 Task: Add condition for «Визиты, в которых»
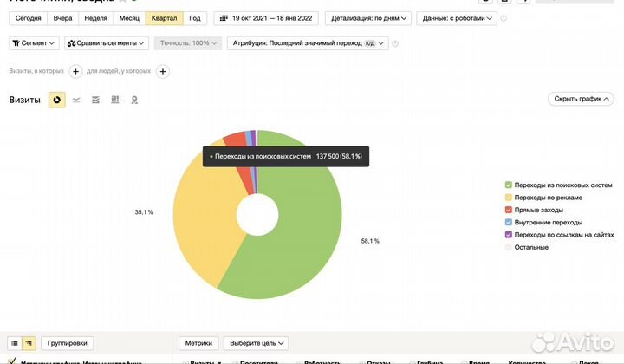point(75,72)
